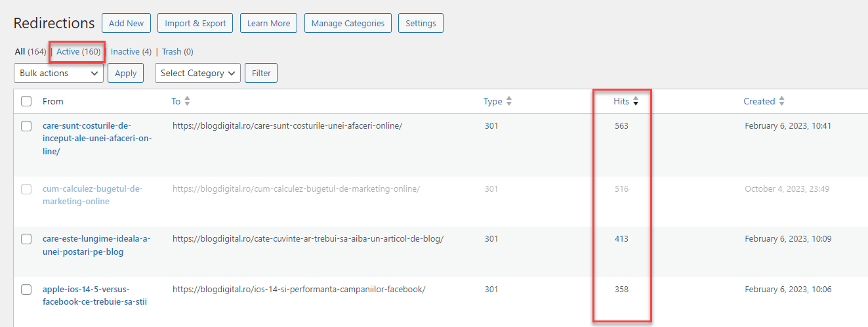Sort redirections by the To column arrows
Viewport: 868px width, 327px height.
click(187, 101)
